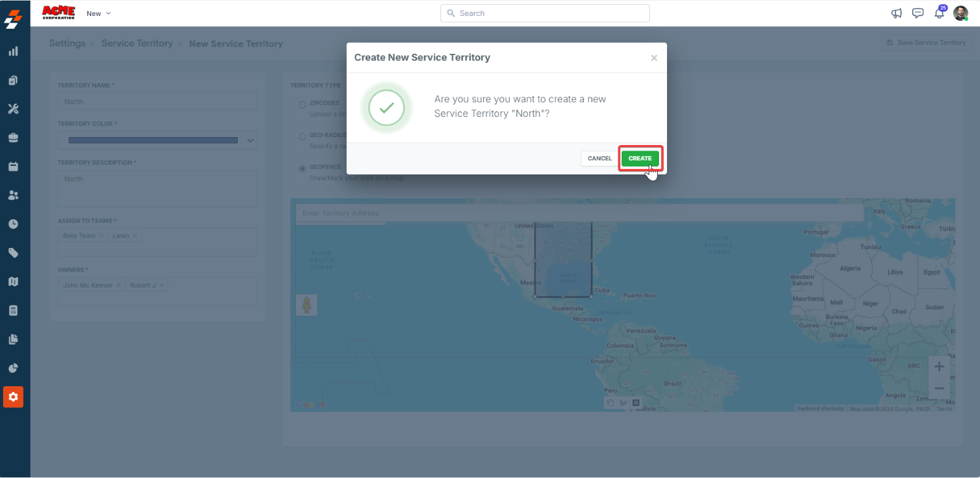The width and height of the screenshot is (980, 478).
Task: Select the Geo-Radius territory type
Action: 303,136
